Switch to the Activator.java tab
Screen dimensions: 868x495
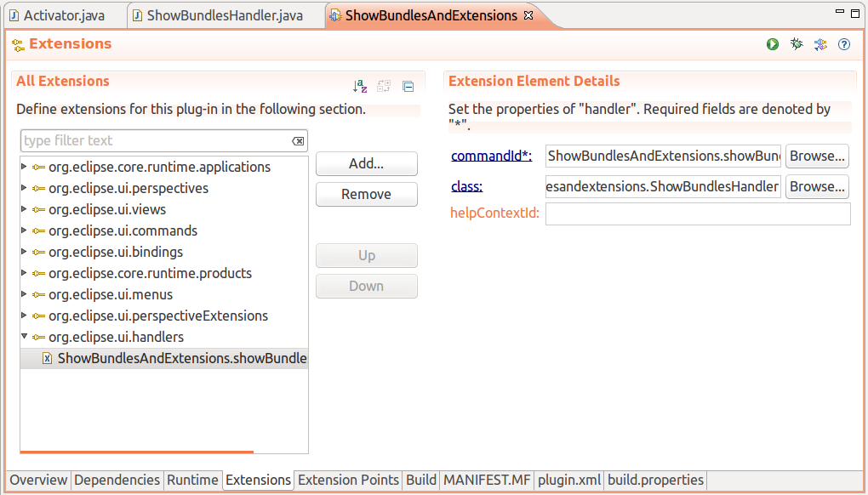pyautogui.click(x=64, y=15)
